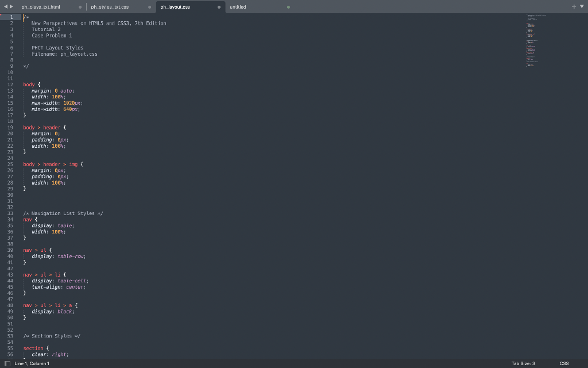The height and width of the screenshot is (368, 588).
Task: Toggle the sidebar icon in status bar
Action: tap(7, 363)
